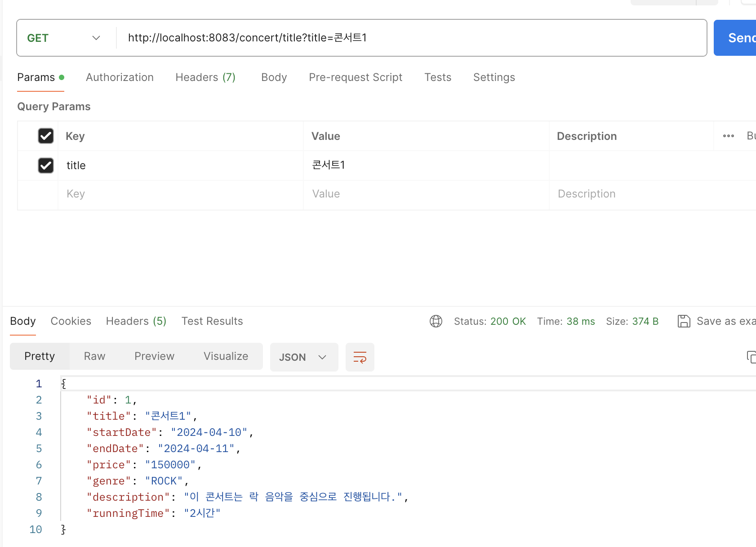This screenshot has width=756, height=547.
Task: Click the save response disk icon
Action: [x=684, y=321]
